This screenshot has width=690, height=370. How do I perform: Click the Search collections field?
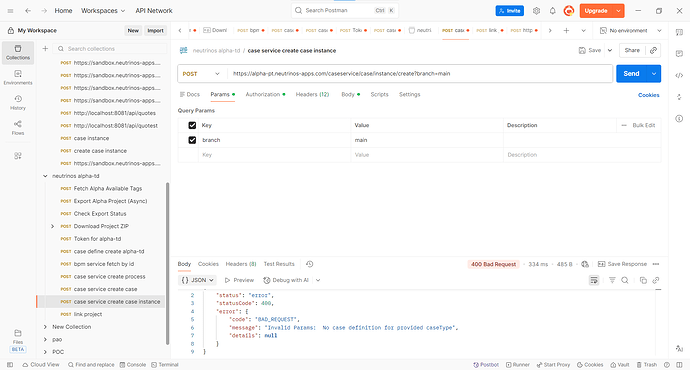click(x=110, y=48)
